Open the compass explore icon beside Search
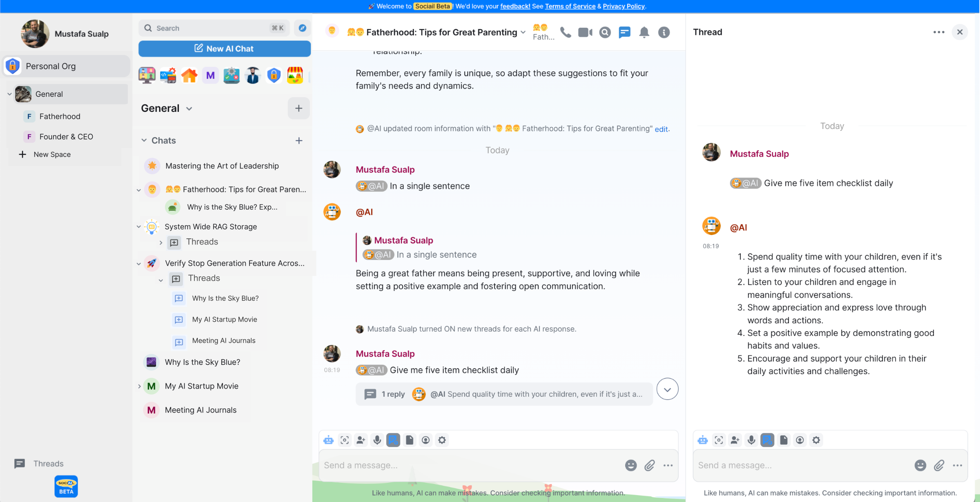Image resolution: width=980 pixels, height=502 pixels. (x=302, y=28)
